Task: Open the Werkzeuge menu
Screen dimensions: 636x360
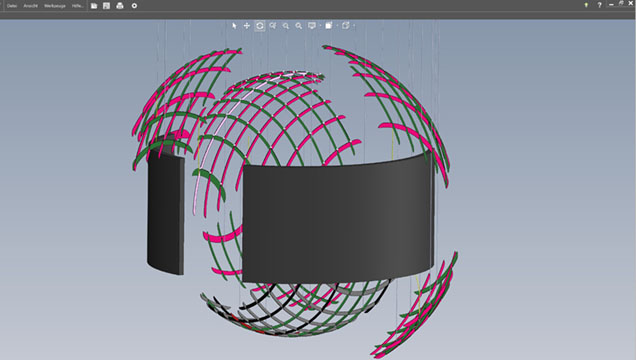Action: click(x=55, y=6)
